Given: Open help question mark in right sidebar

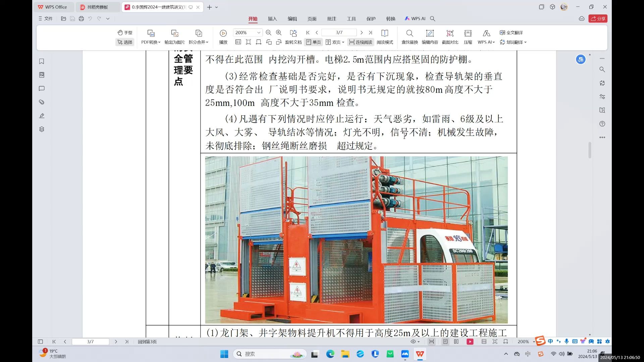Looking at the screenshot, I should tap(602, 124).
